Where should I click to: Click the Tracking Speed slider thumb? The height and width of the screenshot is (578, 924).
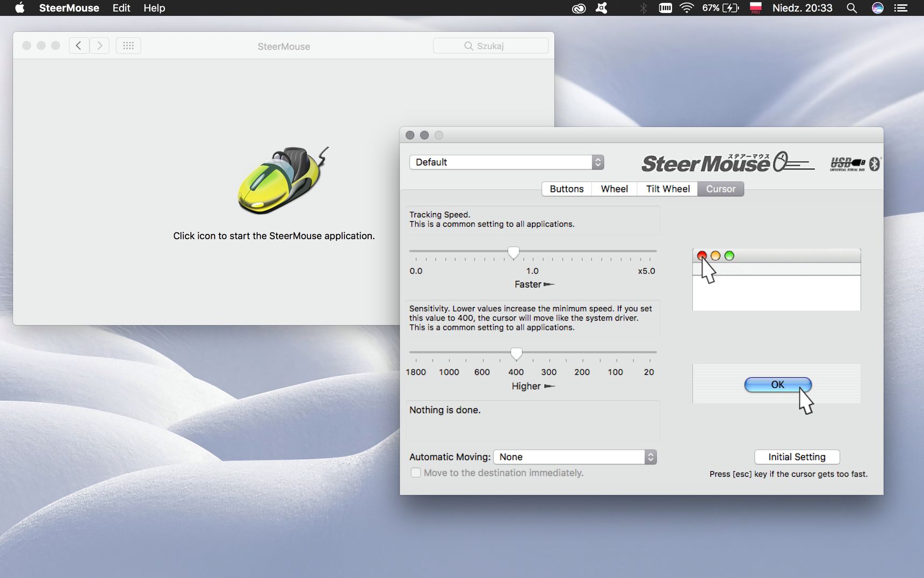(x=514, y=252)
